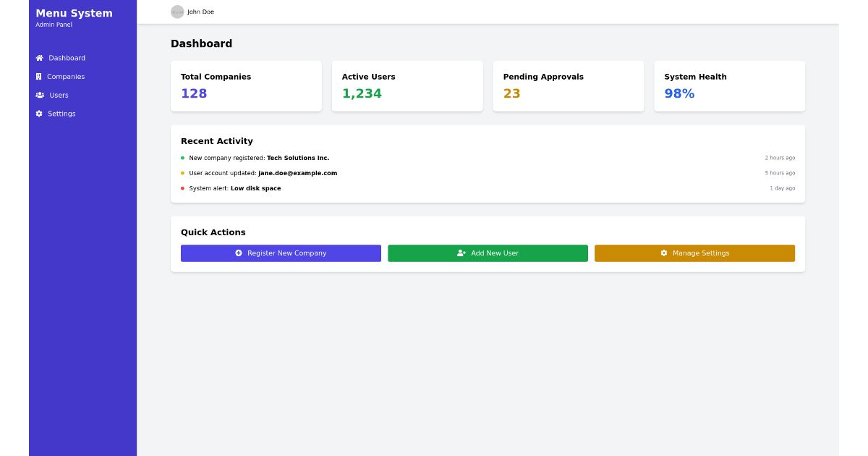Open the Users sidebar menu item

tap(57, 95)
